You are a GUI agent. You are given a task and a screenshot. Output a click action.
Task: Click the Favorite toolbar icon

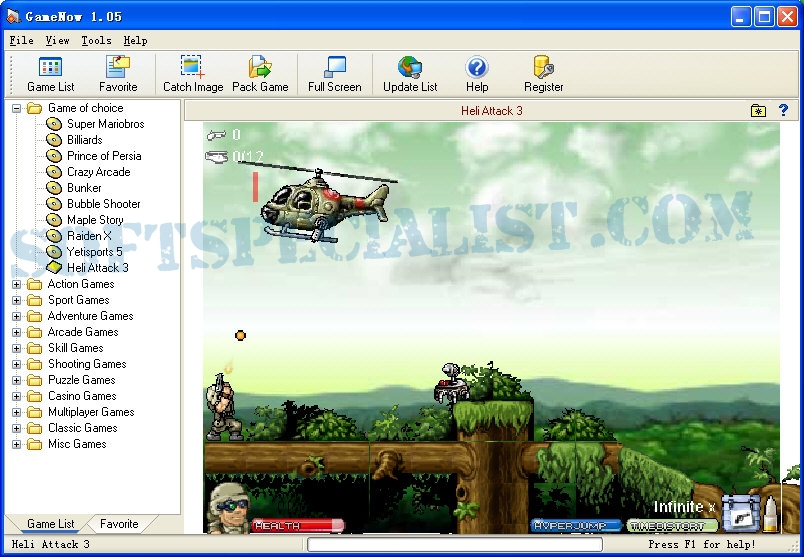(118, 68)
